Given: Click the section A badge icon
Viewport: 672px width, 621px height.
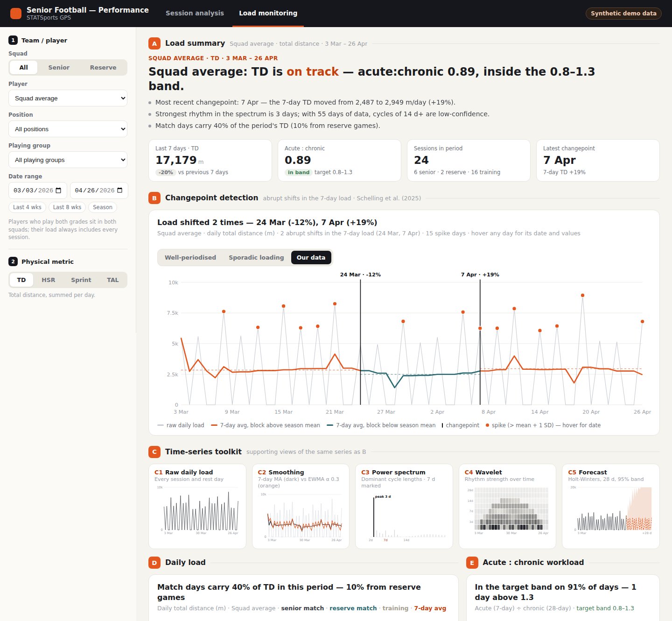Looking at the screenshot, I should pos(154,43).
